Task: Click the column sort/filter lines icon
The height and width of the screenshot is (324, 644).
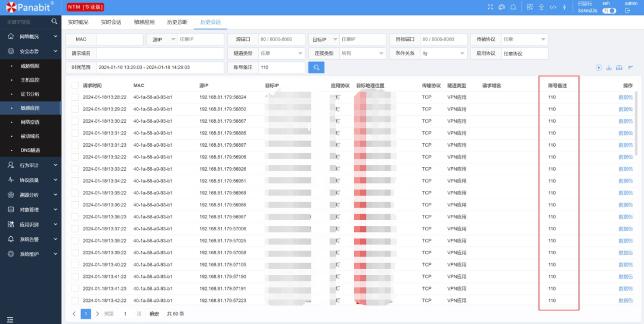Action: coord(630,67)
